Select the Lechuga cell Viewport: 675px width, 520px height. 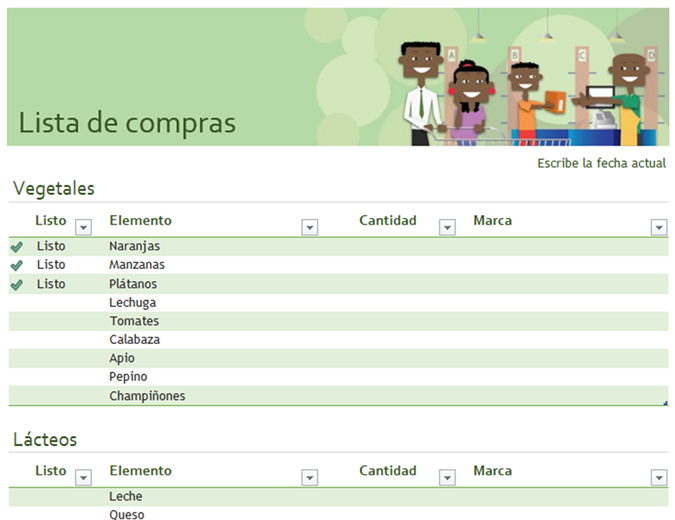pyautogui.click(x=133, y=303)
